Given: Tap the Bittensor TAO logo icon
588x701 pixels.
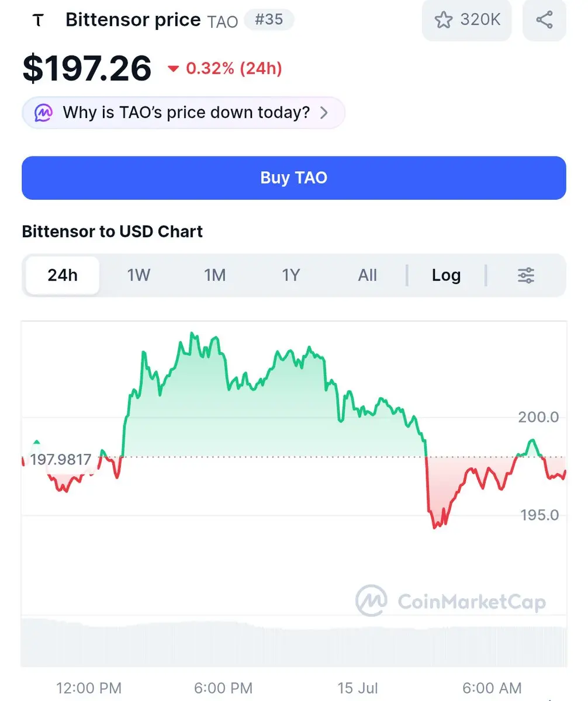Looking at the screenshot, I should 39,20.
